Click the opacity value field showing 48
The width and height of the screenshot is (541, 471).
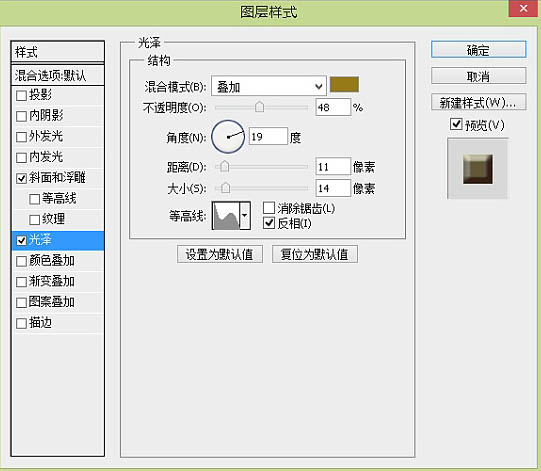[333, 107]
